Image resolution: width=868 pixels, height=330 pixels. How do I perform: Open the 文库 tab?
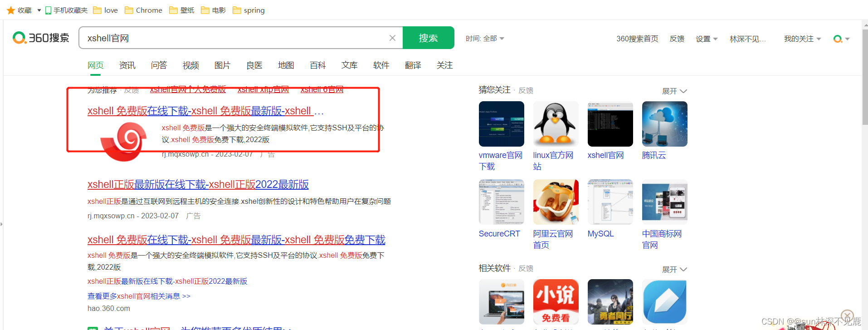click(x=350, y=65)
